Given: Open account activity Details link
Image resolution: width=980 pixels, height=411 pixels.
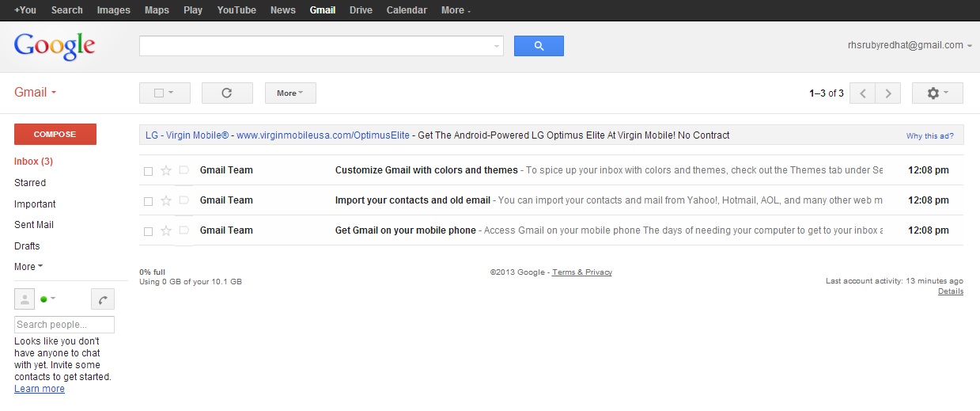Looking at the screenshot, I should point(951,291).
